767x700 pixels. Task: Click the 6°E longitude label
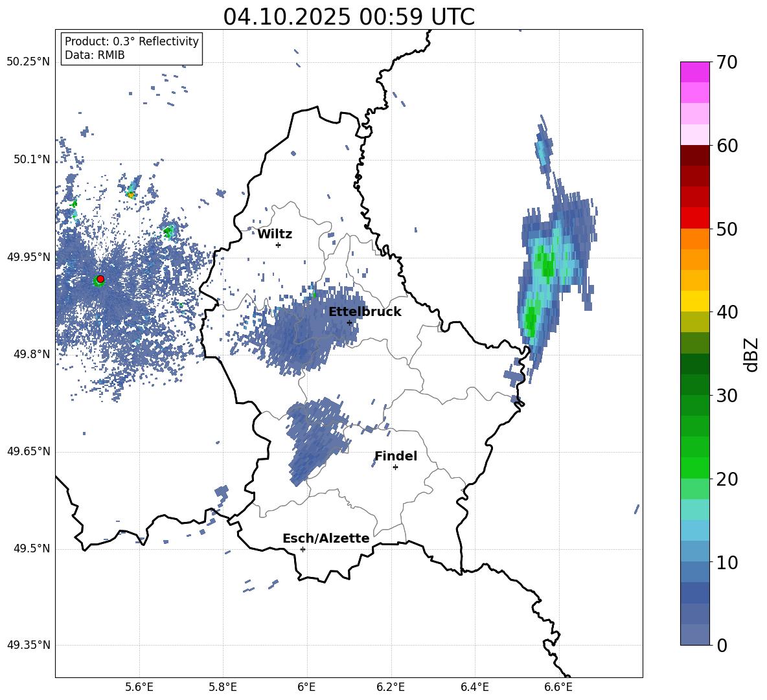(306, 688)
